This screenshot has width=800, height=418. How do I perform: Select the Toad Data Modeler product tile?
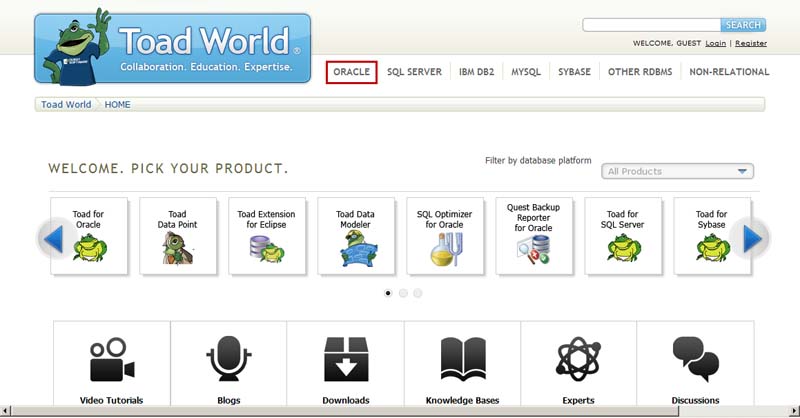click(356, 236)
